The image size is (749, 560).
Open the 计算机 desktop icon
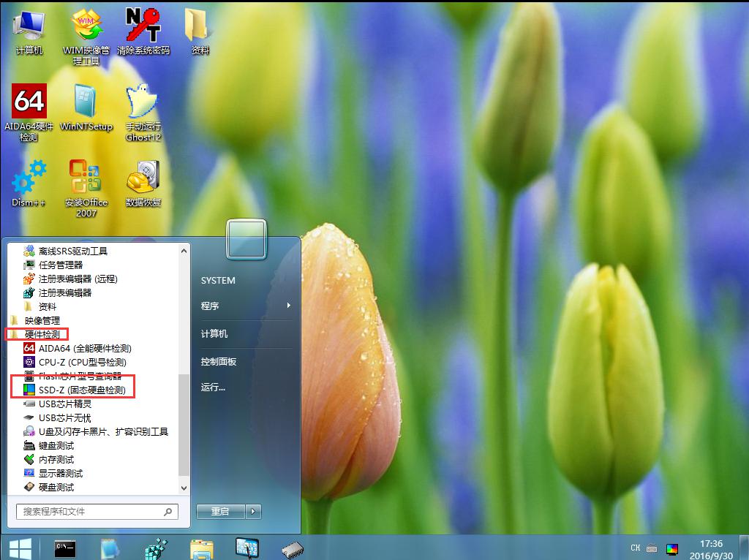(x=29, y=32)
